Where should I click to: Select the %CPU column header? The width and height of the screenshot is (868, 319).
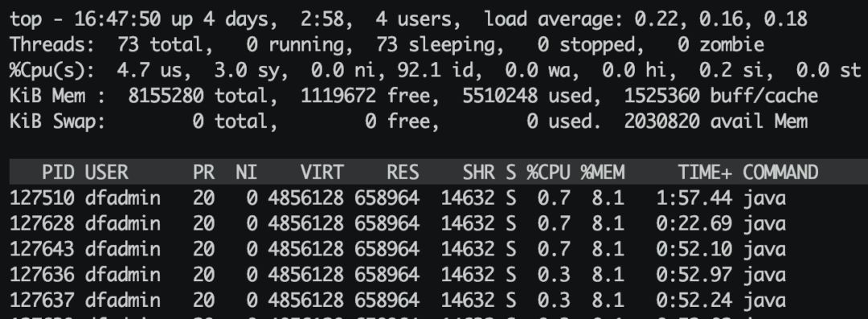tap(549, 173)
